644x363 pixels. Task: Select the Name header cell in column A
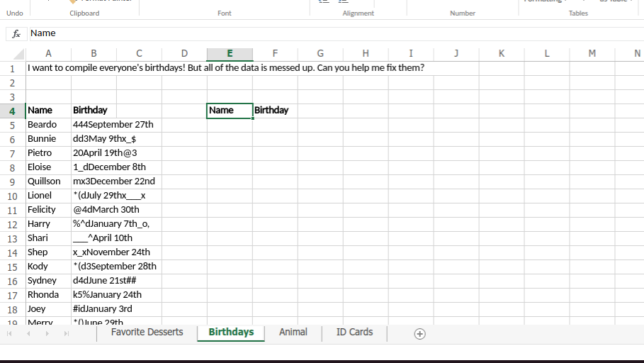(48, 111)
